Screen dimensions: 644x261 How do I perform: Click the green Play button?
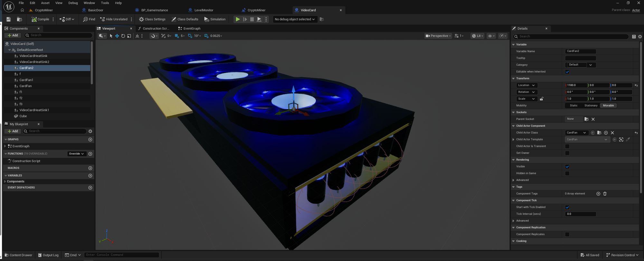pos(238,19)
